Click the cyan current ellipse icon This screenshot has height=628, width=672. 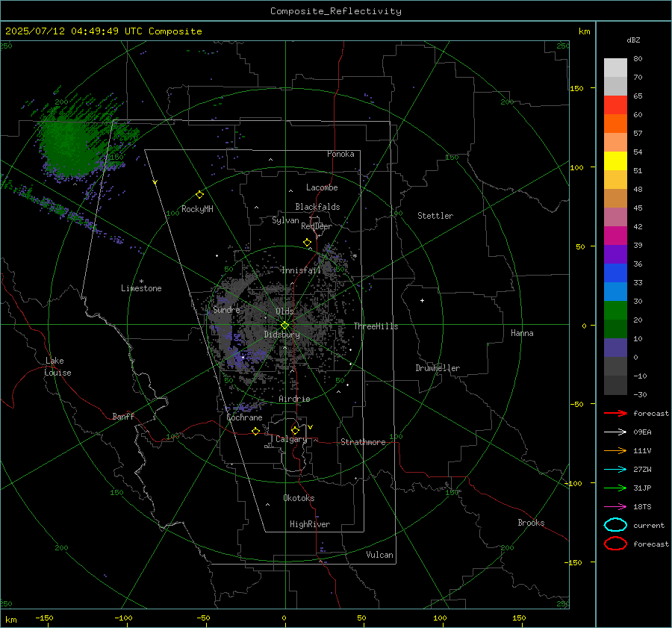[x=615, y=525]
